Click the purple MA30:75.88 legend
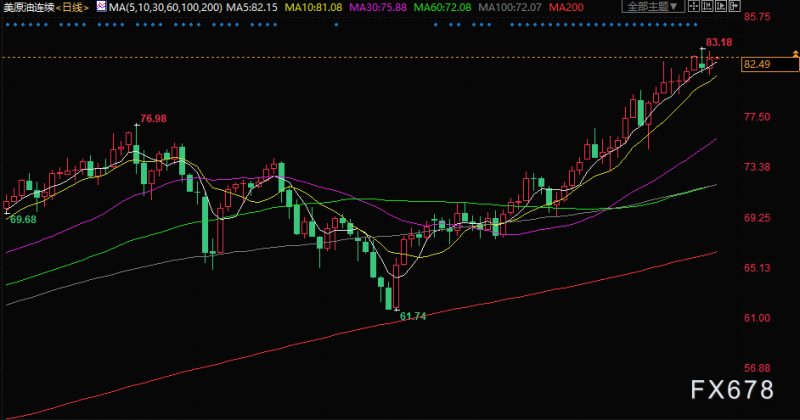Image resolution: width=800 pixels, height=420 pixels. (x=378, y=8)
